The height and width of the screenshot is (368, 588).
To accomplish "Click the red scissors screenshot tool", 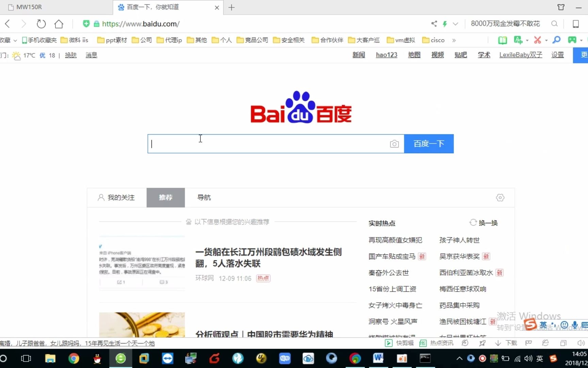I will tap(538, 40).
